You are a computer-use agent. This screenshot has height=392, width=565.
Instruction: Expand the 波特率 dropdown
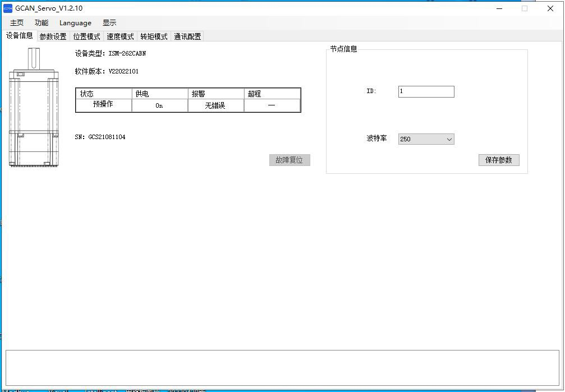coord(426,139)
